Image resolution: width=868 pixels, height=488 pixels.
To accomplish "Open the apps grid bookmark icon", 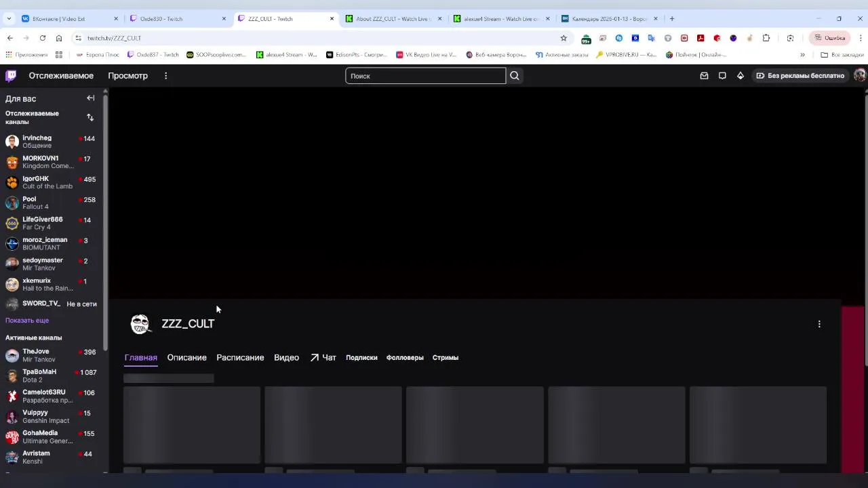I will point(59,54).
